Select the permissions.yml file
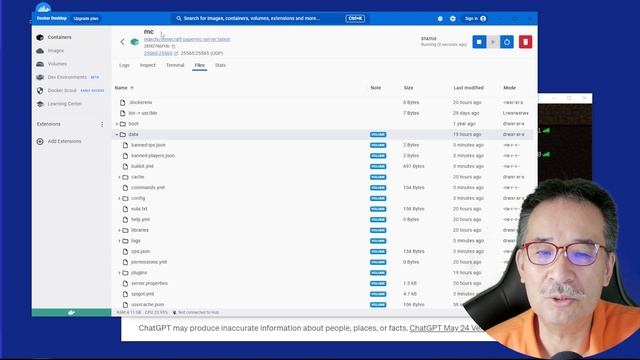 coord(149,262)
